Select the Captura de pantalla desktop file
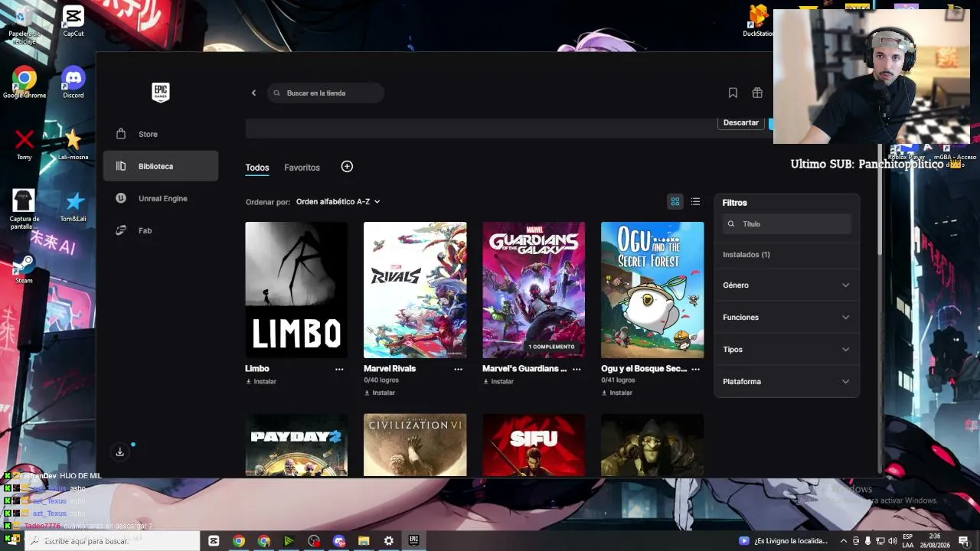The height and width of the screenshot is (551, 980). pyautogui.click(x=24, y=210)
